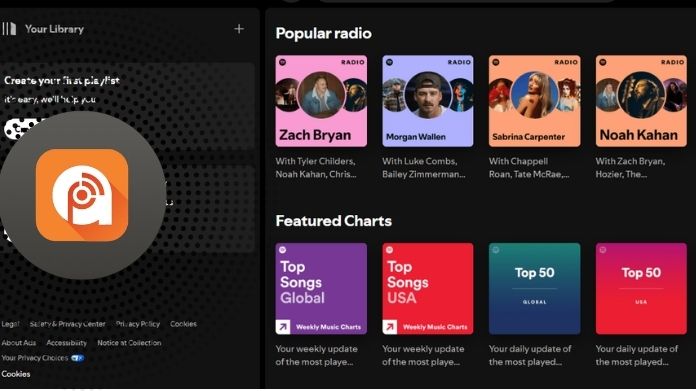Click the arrow icon on Top Songs USA
Screen dimensions: 696x391
click(390, 327)
